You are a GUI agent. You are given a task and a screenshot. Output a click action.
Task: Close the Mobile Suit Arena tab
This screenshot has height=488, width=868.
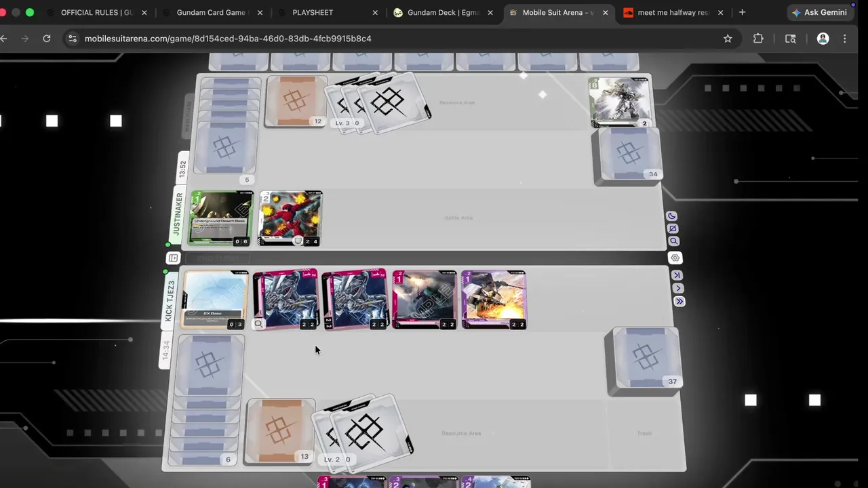click(x=606, y=12)
